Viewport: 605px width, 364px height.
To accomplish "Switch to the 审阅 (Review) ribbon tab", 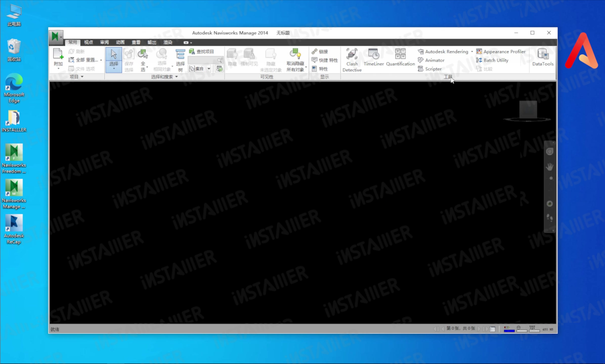I will [104, 42].
